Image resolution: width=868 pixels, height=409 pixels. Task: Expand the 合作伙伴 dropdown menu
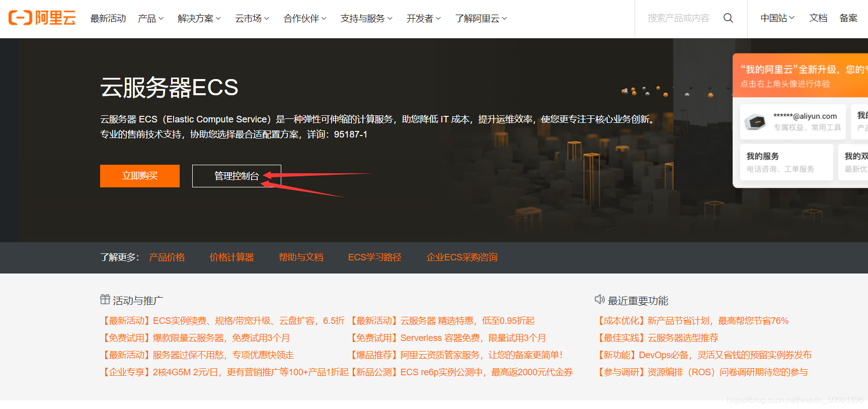point(305,19)
